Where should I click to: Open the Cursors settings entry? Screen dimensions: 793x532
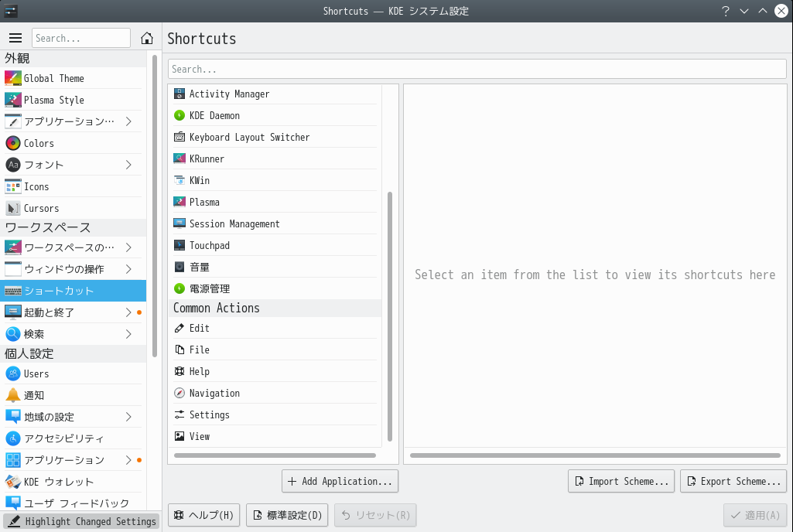tap(73, 208)
